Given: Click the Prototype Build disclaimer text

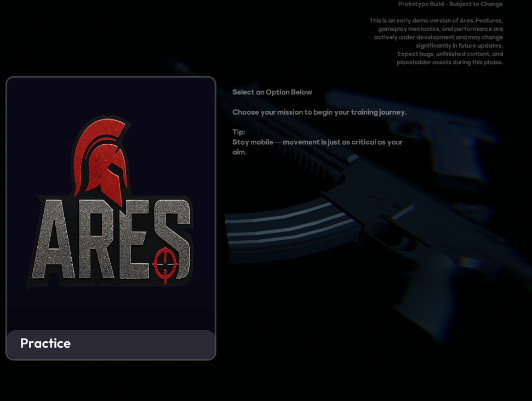Looking at the screenshot, I should point(450,4).
